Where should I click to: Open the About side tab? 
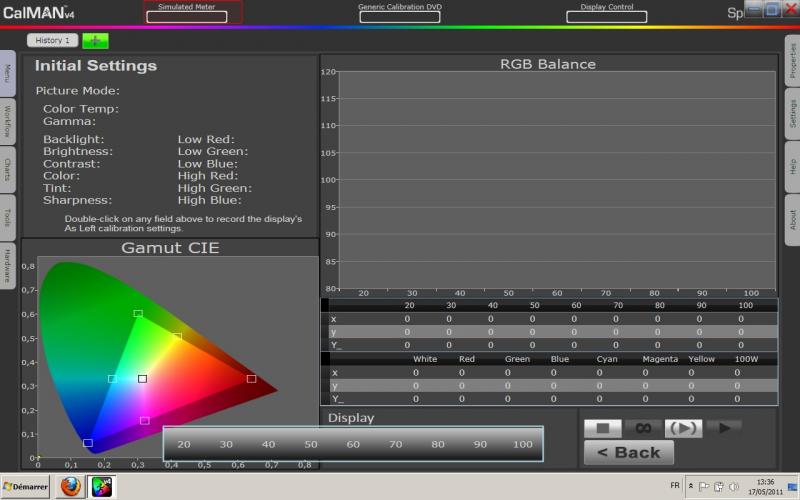pyautogui.click(x=792, y=220)
